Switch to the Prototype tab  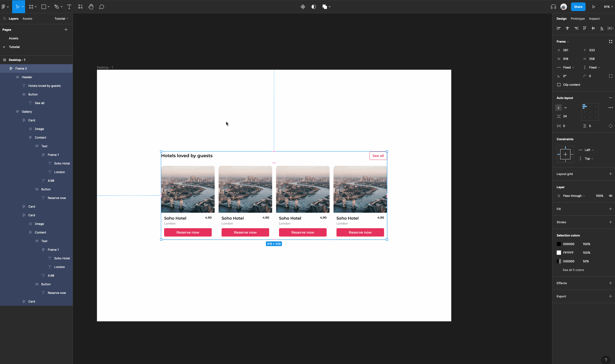pos(578,19)
